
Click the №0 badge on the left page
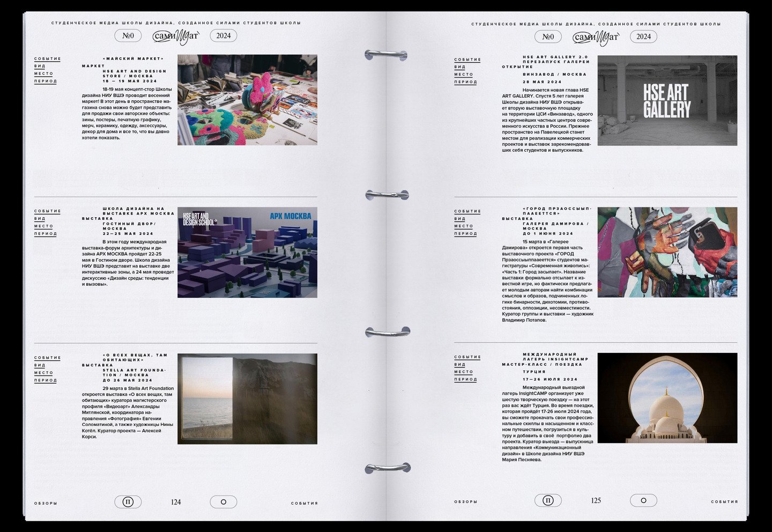tap(128, 36)
